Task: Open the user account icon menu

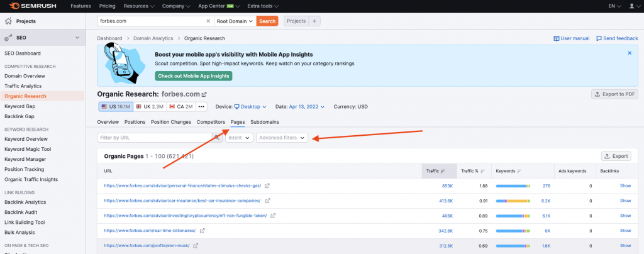Action: pyautogui.click(x=631, y=6)
